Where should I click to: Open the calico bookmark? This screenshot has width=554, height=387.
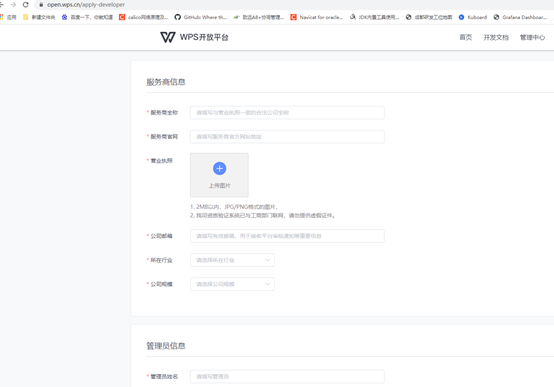(x=143, y=17)
